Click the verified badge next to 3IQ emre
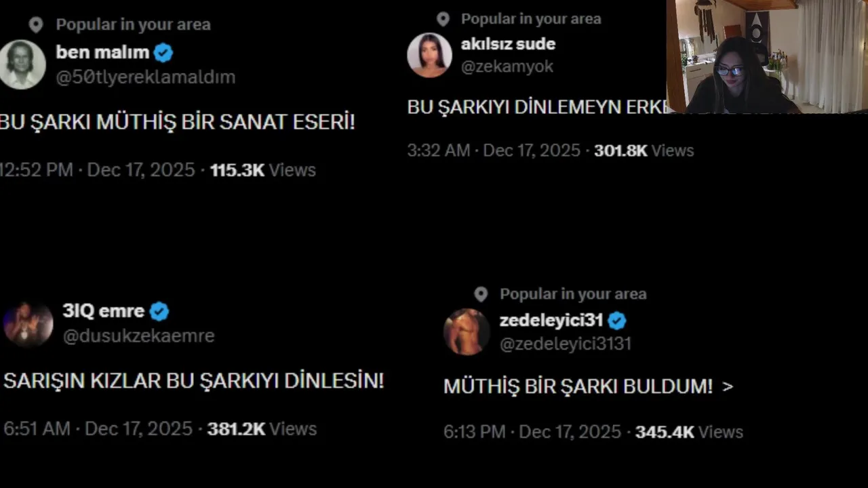Viewport: 868px width, 488px height. point(159,312)
